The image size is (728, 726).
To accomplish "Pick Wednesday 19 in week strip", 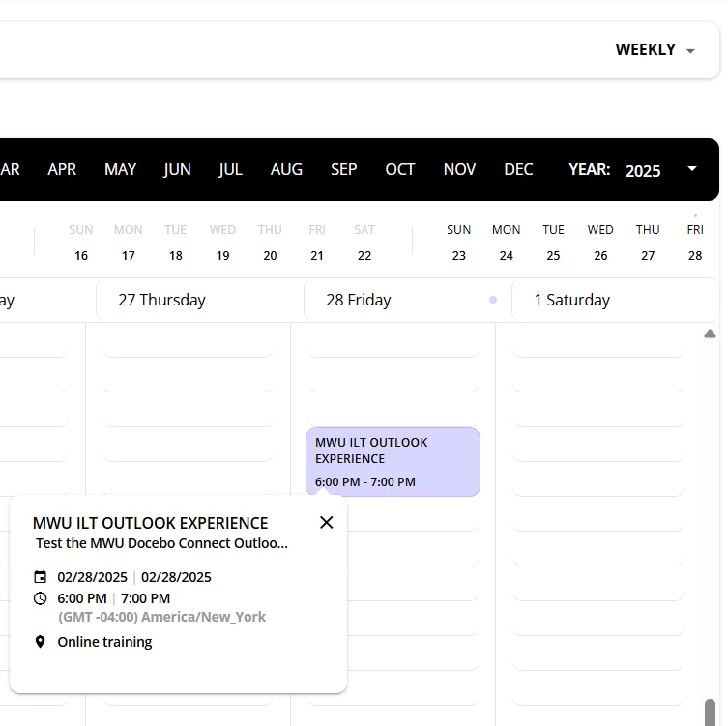I will click(x=222, y=255).
